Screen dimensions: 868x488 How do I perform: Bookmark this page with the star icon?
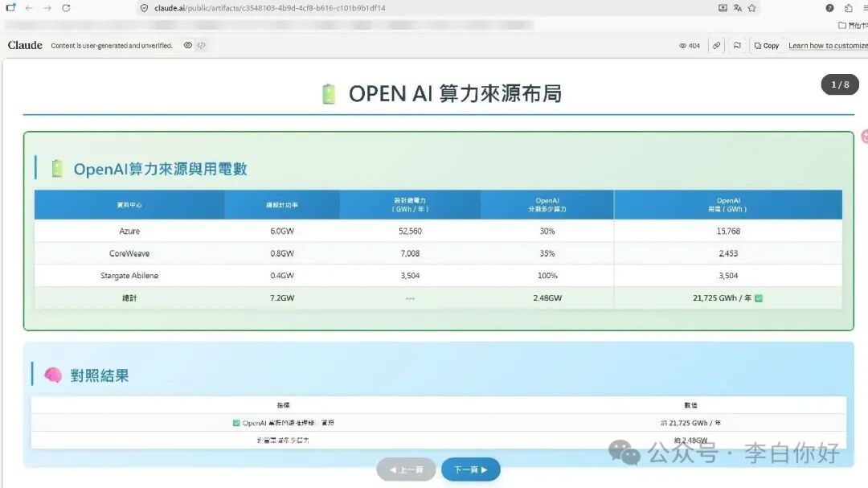pos(751,8)
